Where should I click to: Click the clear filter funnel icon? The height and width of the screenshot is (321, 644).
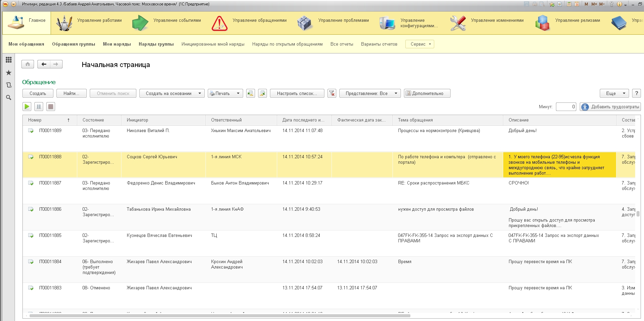332,93
